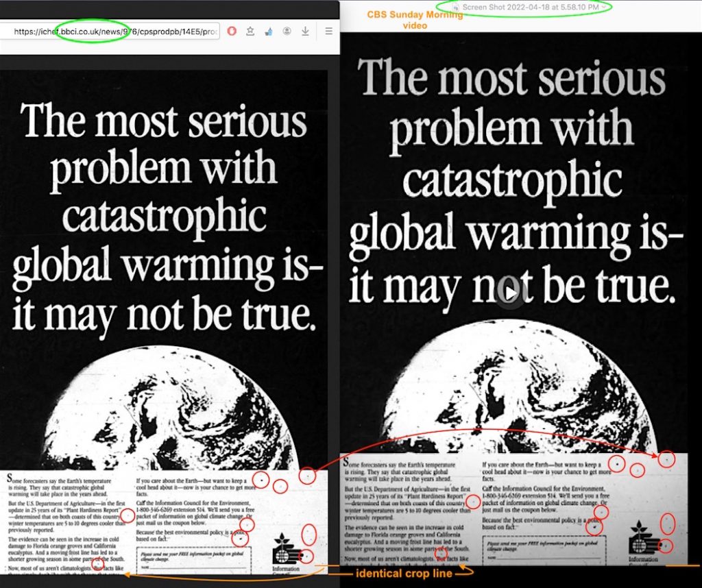Expand the Screen Shot title dropdown chevron
Viewport: 702px width, 588px height.
pyautogui.click(x=604, y=7)
